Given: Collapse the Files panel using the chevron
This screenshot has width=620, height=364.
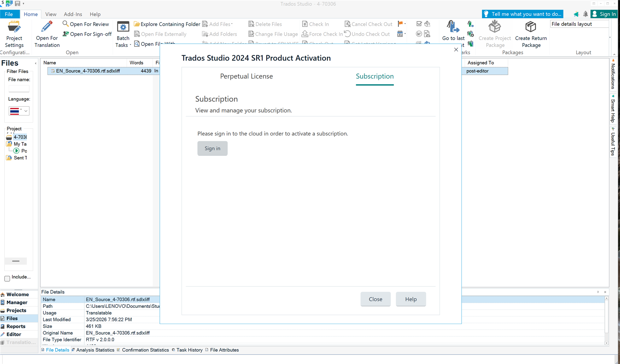Looking at the screenshot, I should 35,63.
